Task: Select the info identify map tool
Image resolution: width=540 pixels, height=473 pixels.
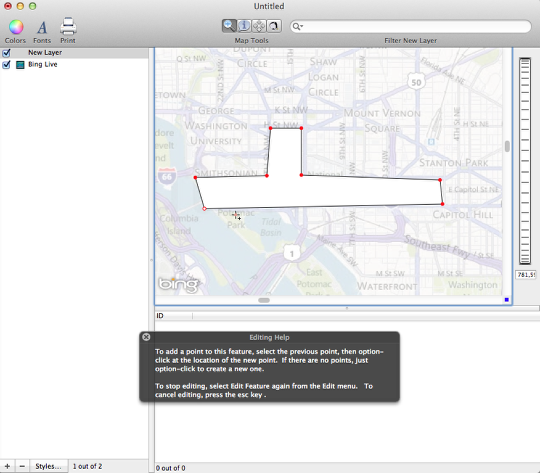Action: coord(244,26)
